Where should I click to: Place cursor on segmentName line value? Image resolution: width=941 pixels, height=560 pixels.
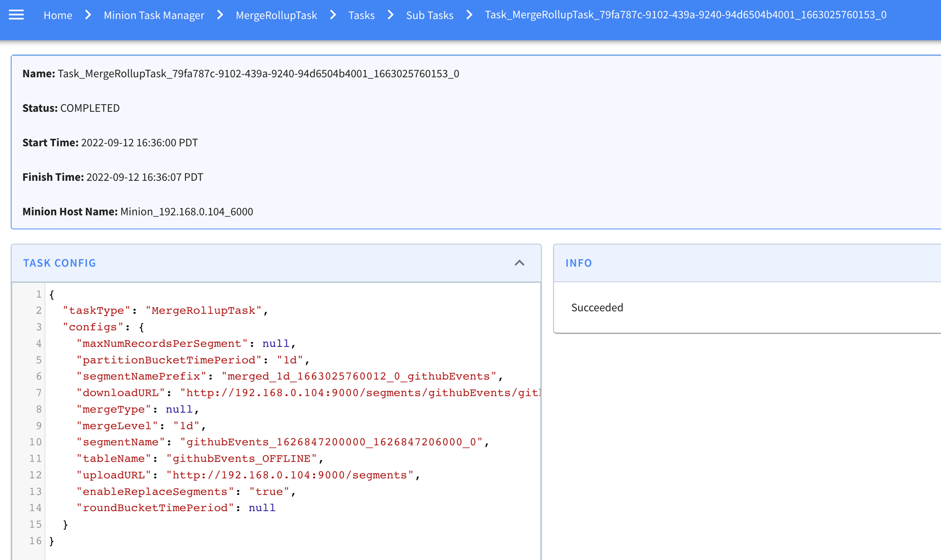331,442
